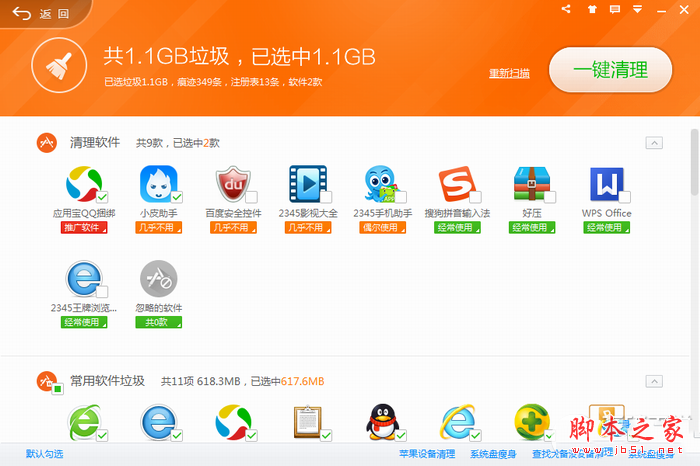
Task: Collapse the 常用软件垃圾 section
Action: pos(654,381)
